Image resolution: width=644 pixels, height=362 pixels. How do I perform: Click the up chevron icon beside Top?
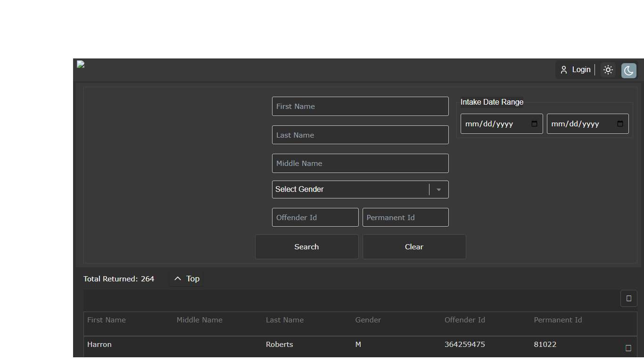(x=178, y=279)
